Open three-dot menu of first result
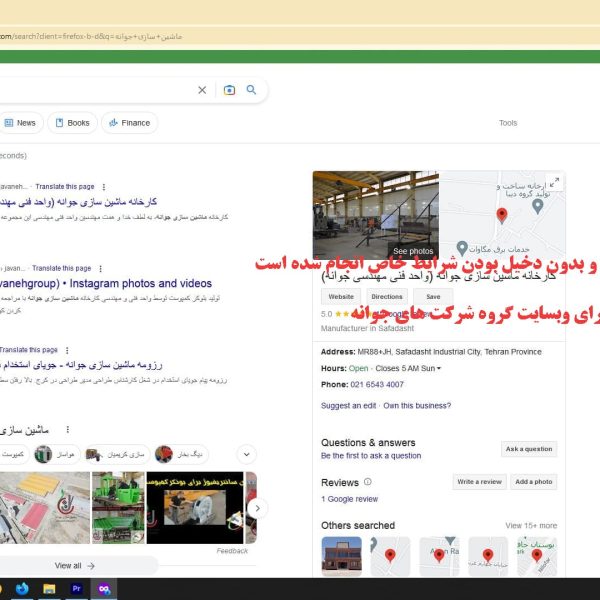This screenshot has width=600, height=600. point(103,187)
